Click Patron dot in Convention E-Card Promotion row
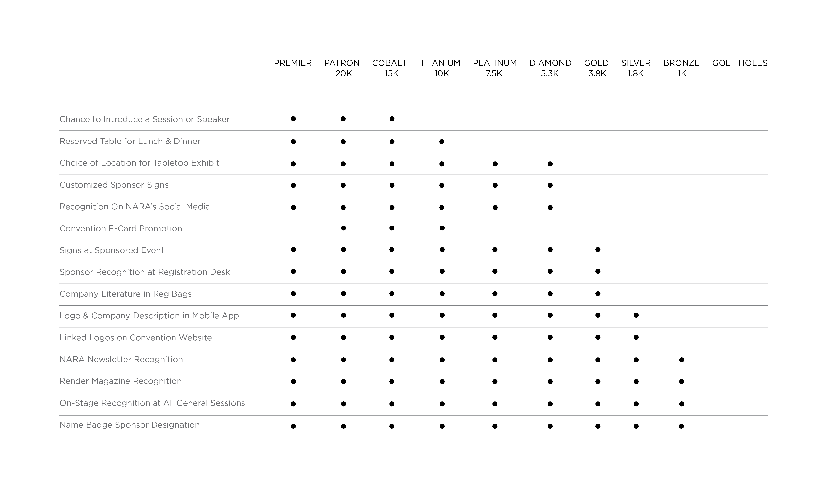 coord(343,228)
